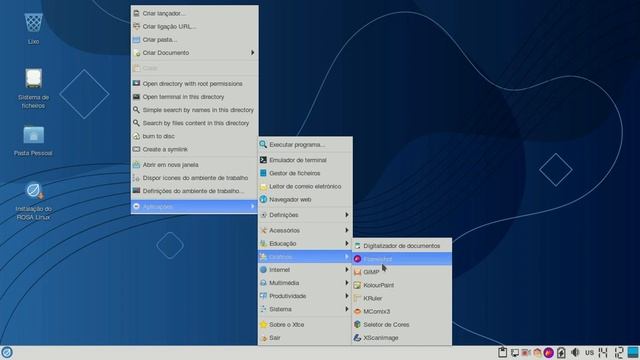Open the power manager battery tray icon
The height and width of the screenshot is (360, 640).
562,353
